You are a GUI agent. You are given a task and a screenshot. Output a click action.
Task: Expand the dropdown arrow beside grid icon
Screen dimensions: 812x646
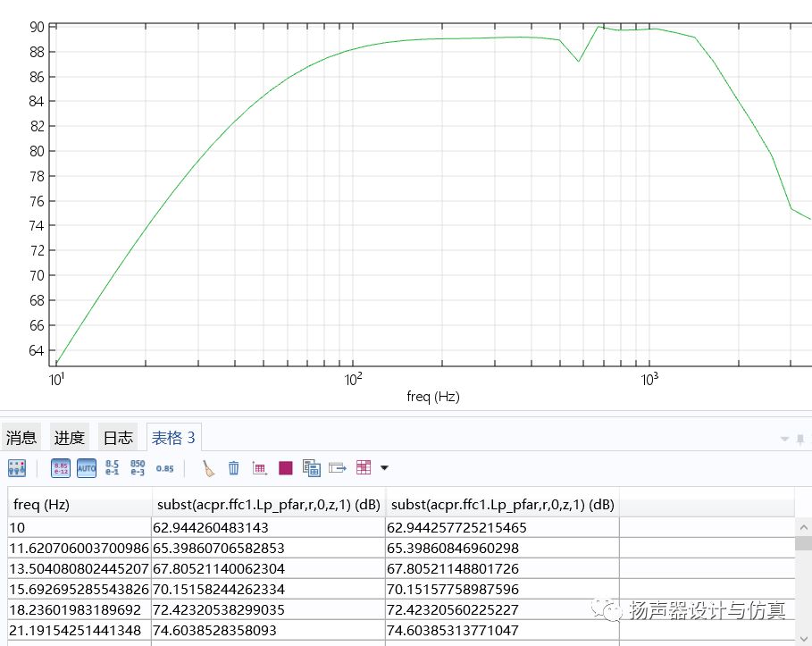385,467
